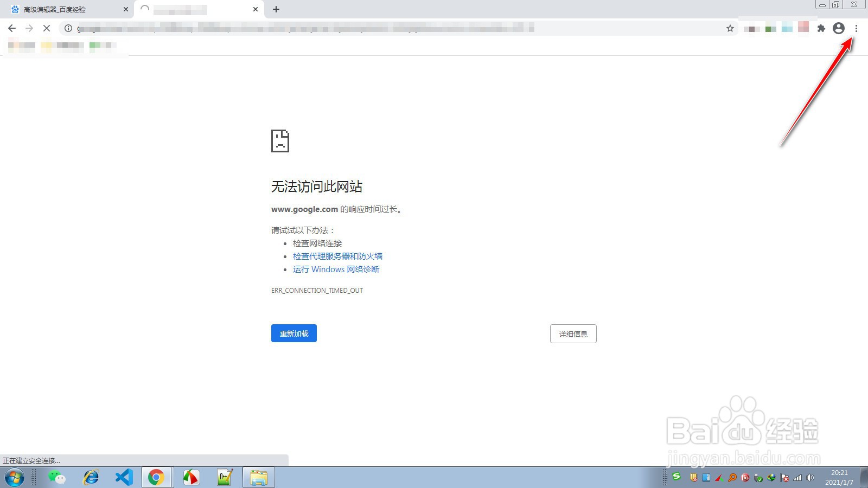Click the site info icon in the address bar

[x=67, y=28]
